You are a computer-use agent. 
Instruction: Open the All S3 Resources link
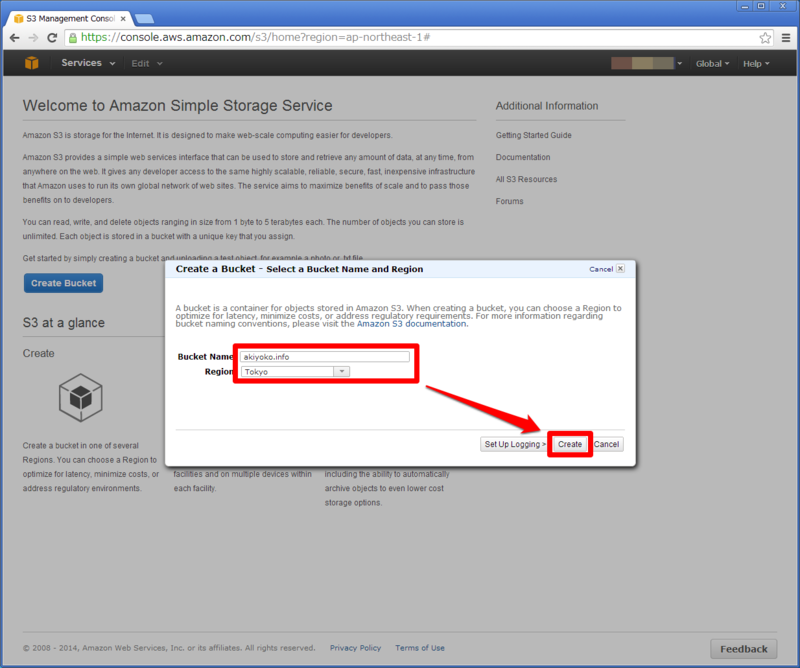click(x=527, y=179)
